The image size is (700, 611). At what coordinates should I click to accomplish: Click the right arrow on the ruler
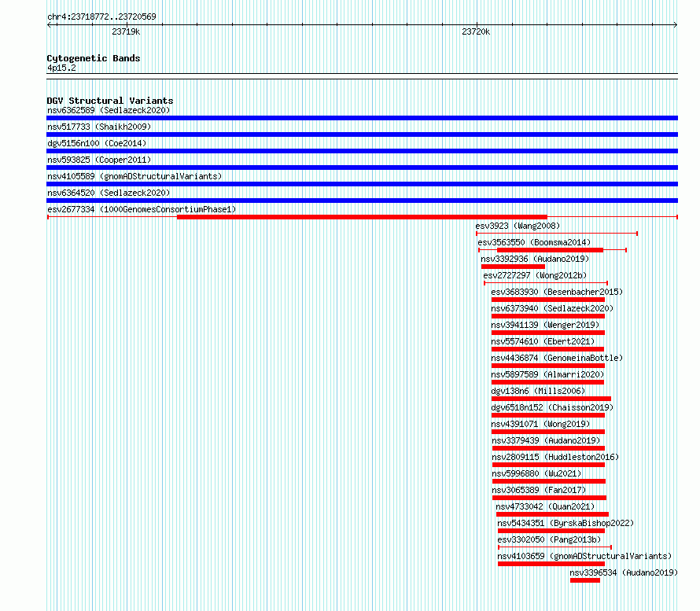point(675,25)
